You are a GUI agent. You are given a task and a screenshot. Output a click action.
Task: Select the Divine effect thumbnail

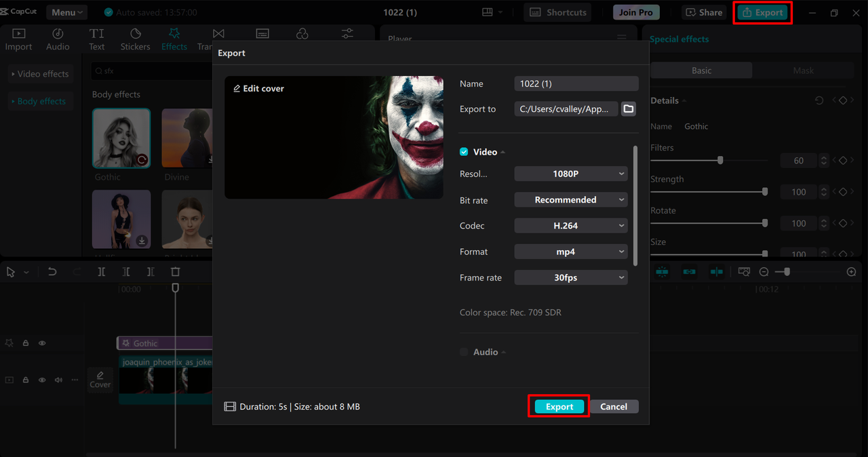point(187,138)
